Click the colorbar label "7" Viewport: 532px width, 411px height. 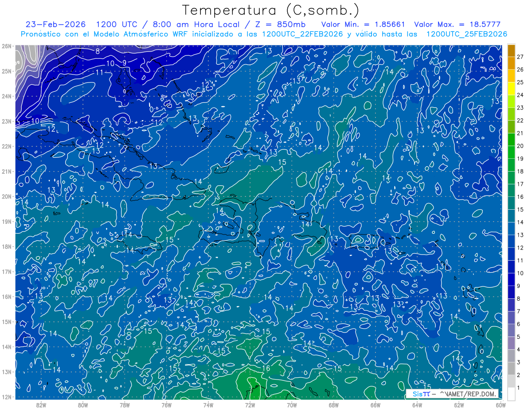tap(519, 311)
